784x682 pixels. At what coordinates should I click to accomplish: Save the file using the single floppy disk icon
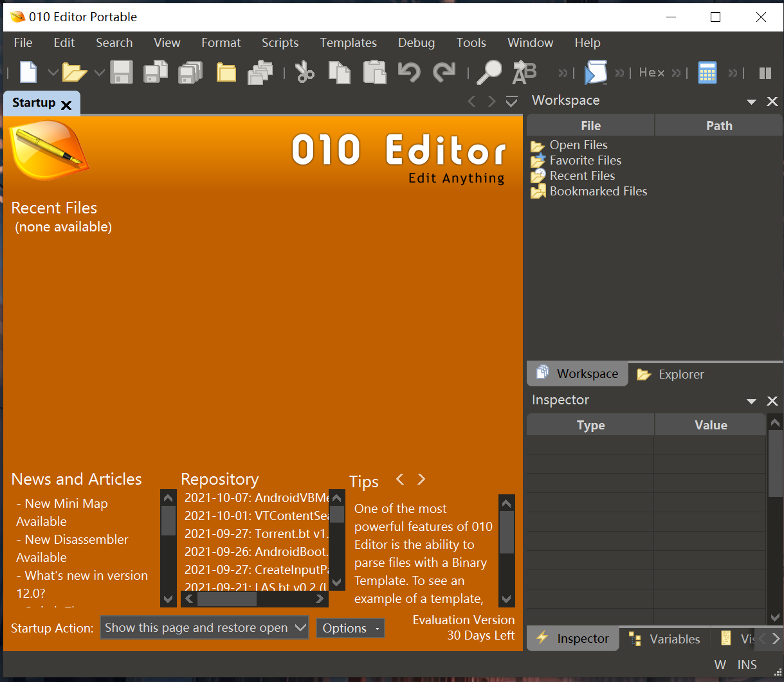point(121,72)
